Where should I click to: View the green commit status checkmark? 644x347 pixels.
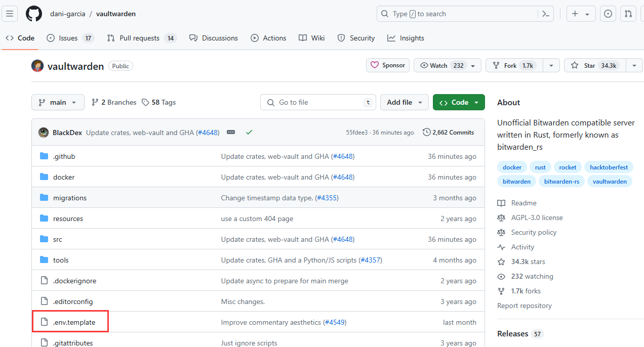[x=249, y=133]
